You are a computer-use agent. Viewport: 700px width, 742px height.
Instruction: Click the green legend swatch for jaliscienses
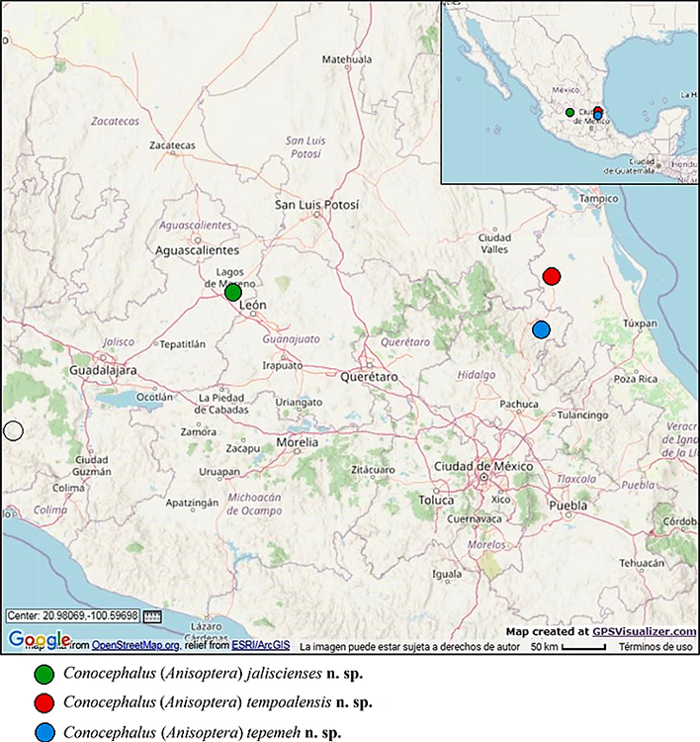click(44, 675)
